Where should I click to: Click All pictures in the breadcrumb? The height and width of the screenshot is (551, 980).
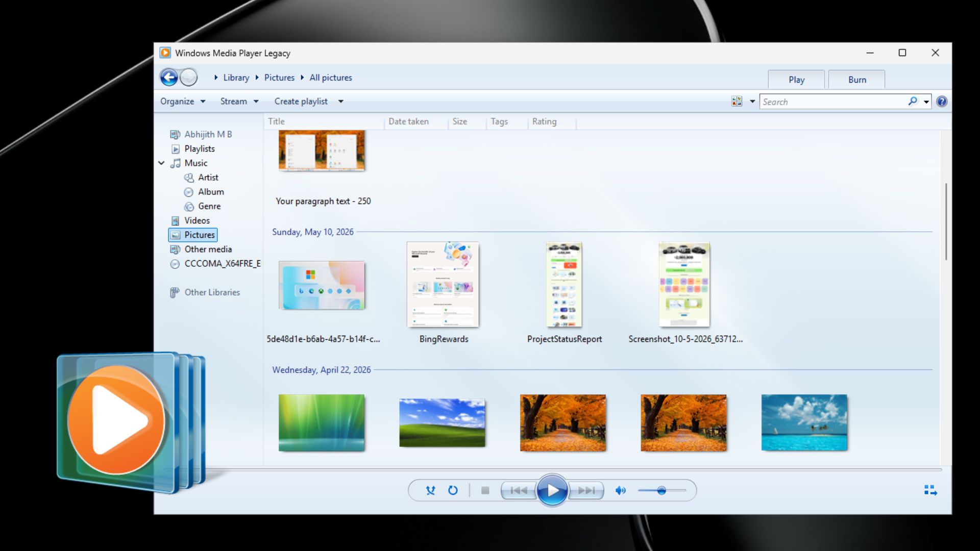coord(331,78)
